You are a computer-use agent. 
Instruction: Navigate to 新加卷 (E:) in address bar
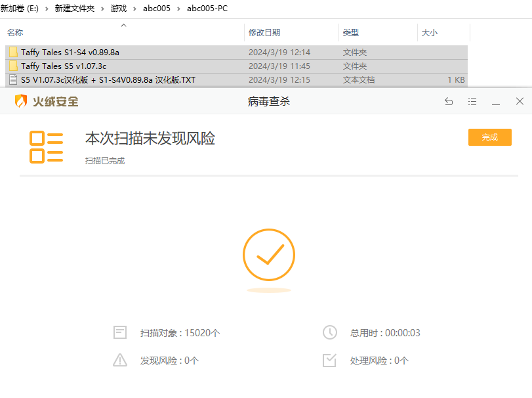click(20, 9)
